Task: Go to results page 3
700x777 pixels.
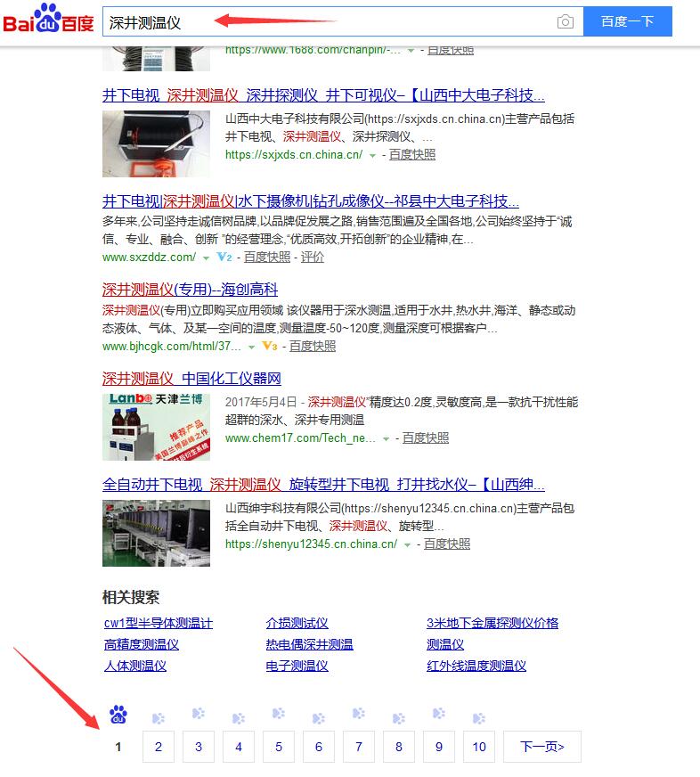Action: pyautogui.click(x=199, y=747)
